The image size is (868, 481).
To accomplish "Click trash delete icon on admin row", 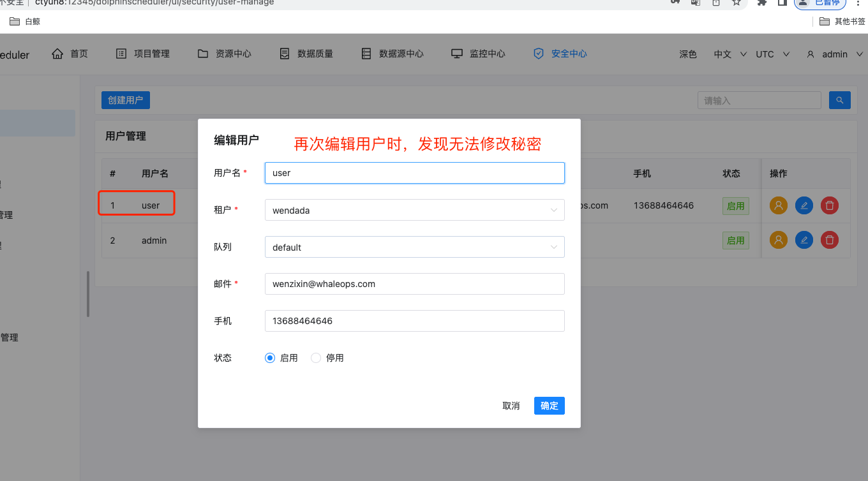I will click(x=829, y=240).
